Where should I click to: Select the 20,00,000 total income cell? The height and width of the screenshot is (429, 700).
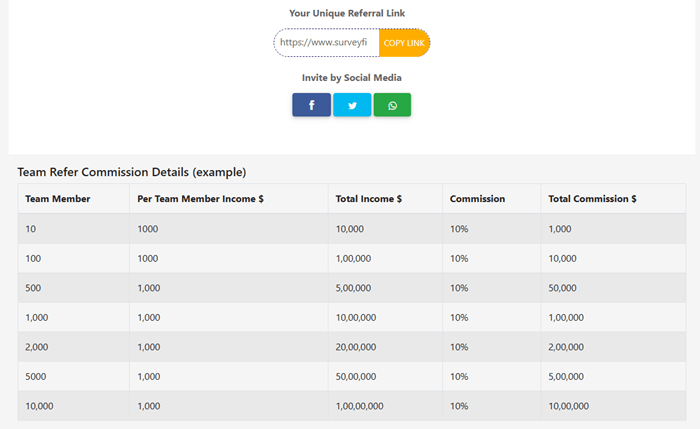point(356,347)
